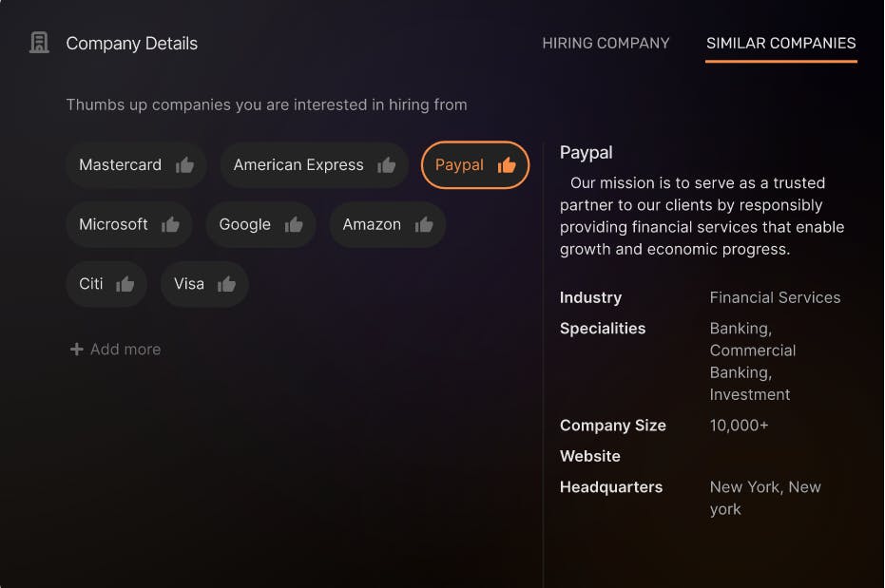Image resolution: width=885 pixels, height=588 pixels.
Task: Thumbs up Visa
Action: click(x=226, y=284)
